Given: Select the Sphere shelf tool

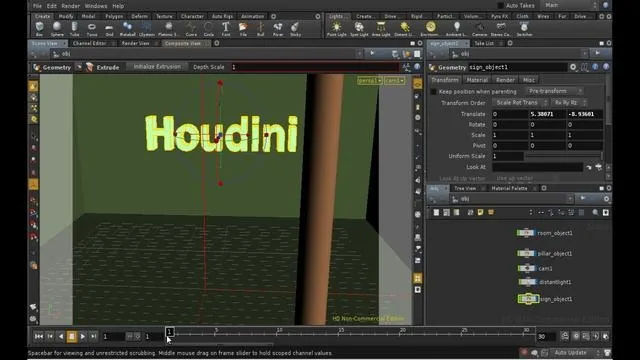Looking at the screenshot, I should (x=57, y=29).
